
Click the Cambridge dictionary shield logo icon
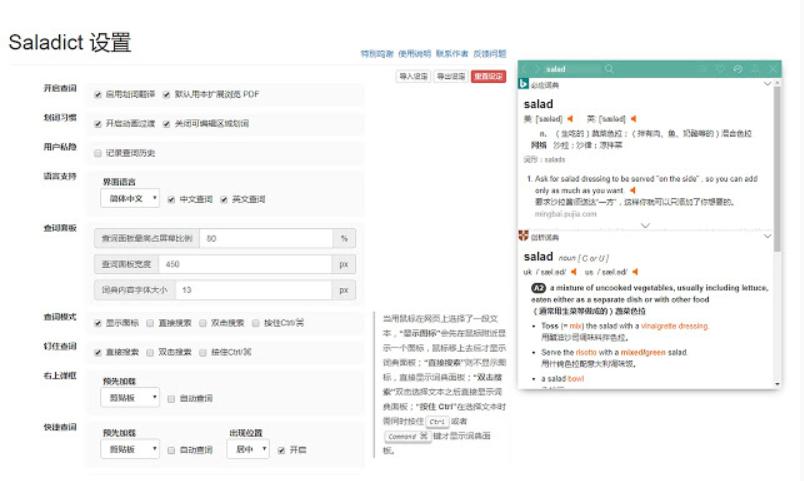(x=523, y=236)
